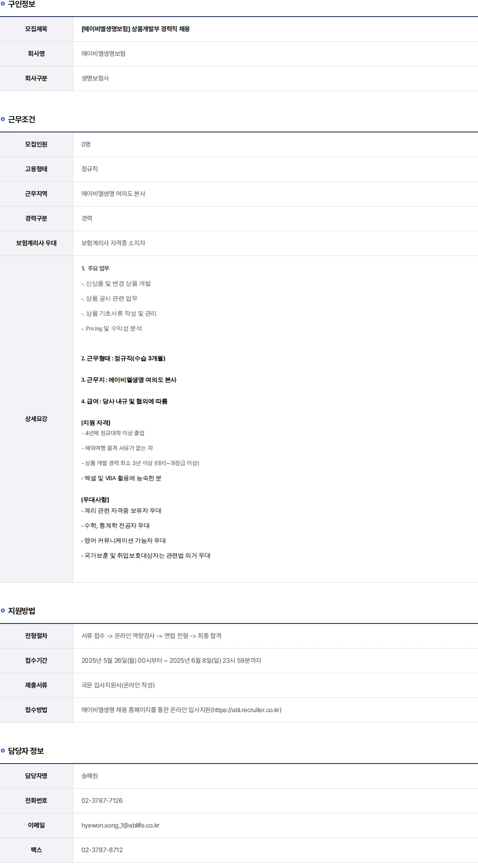The height and width of the screenshot is (868, 478).
Task: Click the line 수학, 통계학 전공자 우대
Action: coord(115,526)
